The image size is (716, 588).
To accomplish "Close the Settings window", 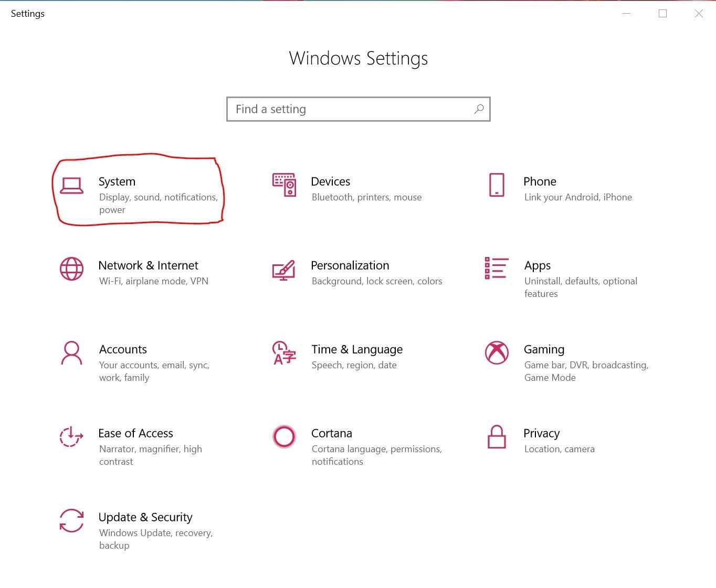I will [699, 14].
